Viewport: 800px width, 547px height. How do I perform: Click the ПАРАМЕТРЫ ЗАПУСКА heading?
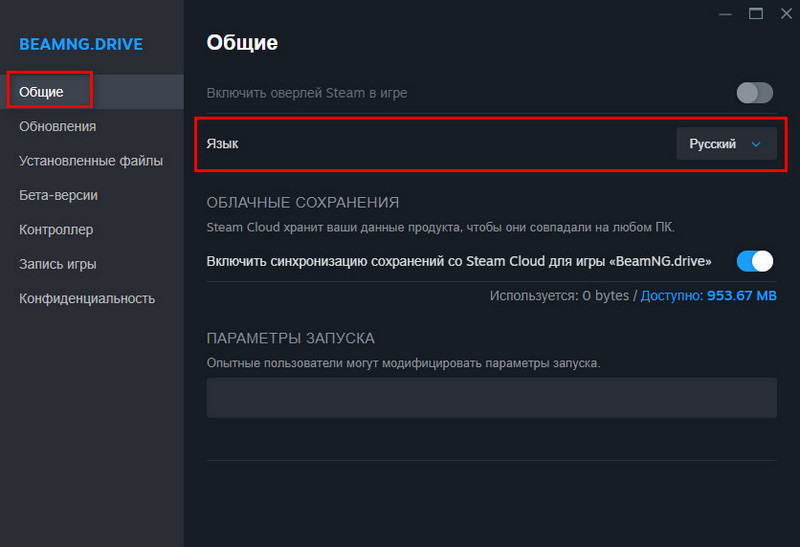(290, 338)
